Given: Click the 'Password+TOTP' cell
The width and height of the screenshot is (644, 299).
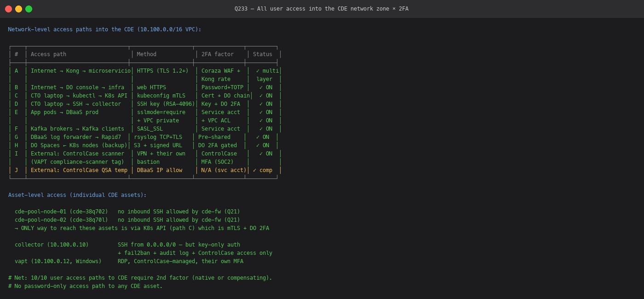Looking at the screenshot, I should (222, 87).
